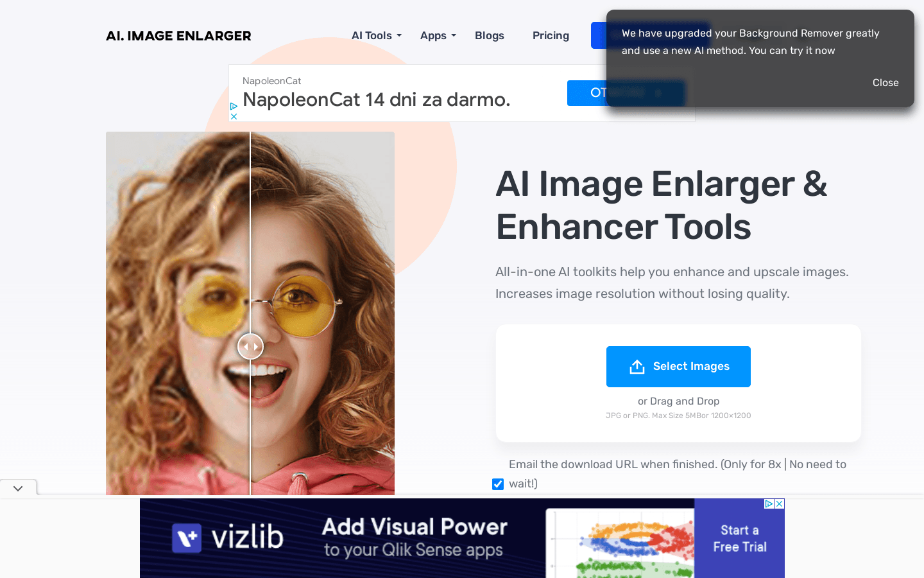The image size is (924, 578).
Task: Click the AI. IMAGE ENLARGER logo
Action: (x=178, y=35)
